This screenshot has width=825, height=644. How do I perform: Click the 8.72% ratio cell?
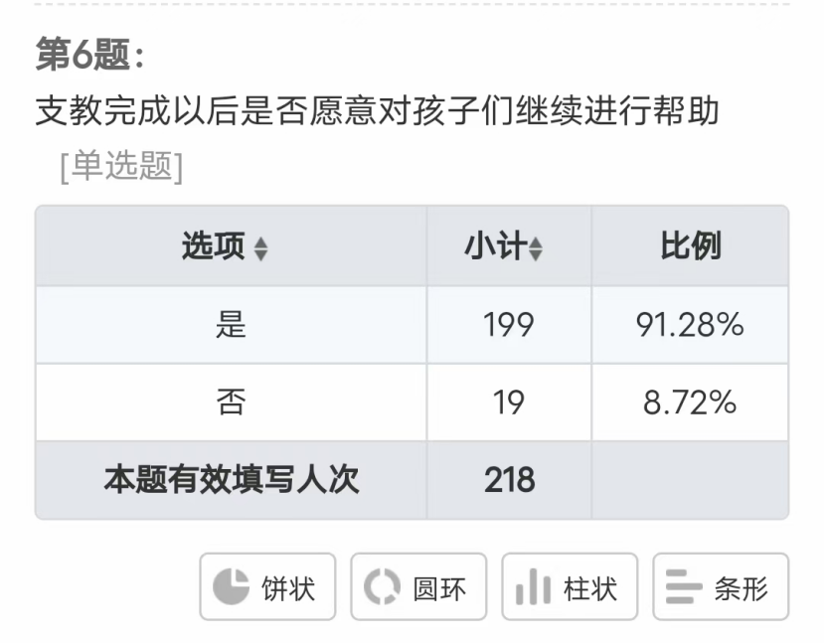coord(690,402)
